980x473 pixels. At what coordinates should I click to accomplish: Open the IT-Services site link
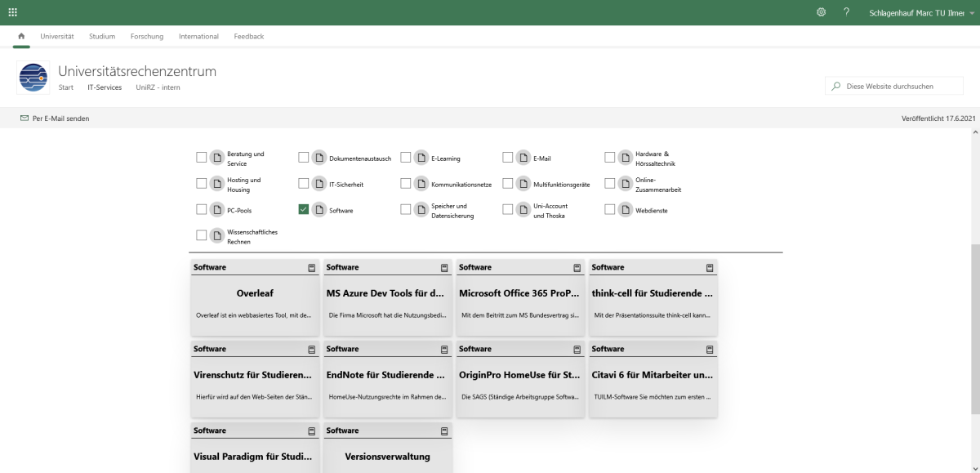coord(105,87)
